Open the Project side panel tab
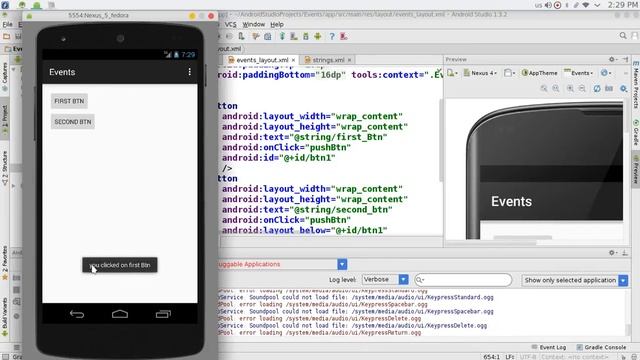The image size is (640, 360). [5, 119]
